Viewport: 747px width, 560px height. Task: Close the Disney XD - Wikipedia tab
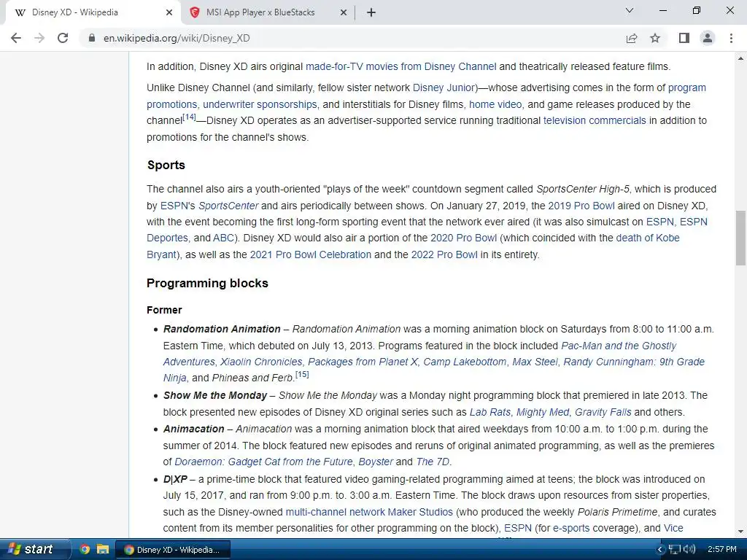[169, 12]
